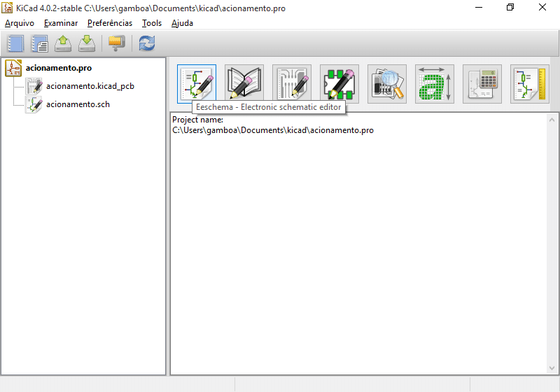Open the Tools menu

[x=151, y=23]
